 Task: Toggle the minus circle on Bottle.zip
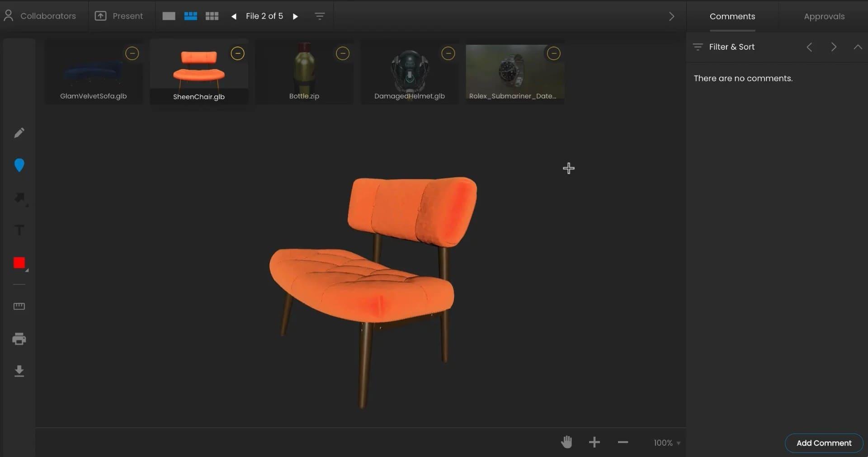pos(343,53)
